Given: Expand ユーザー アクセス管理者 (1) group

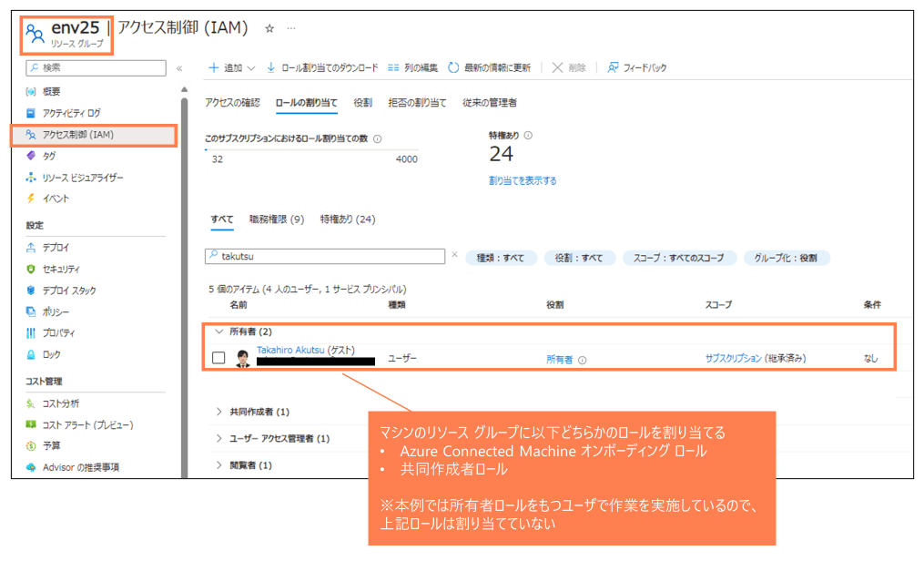Looking at the screenshot, I should [219, 438].
